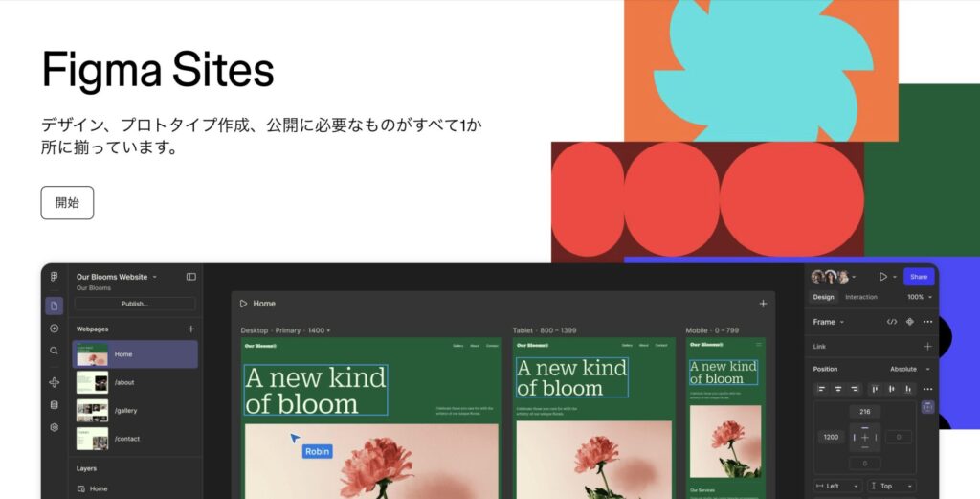Viewport: 980px width, 499px height.
Task: Open the Left horizontal constraint dropdown
Action: [x=838, y=486]
